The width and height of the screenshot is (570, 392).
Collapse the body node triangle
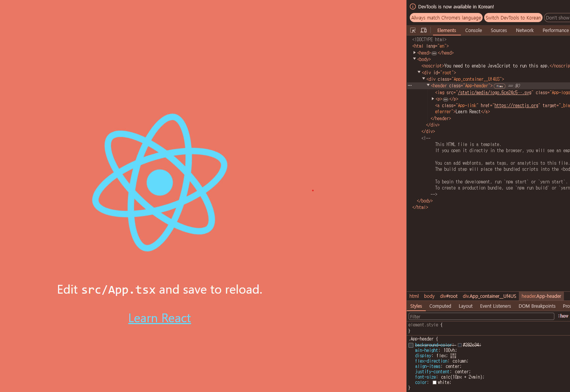(414, 59)
